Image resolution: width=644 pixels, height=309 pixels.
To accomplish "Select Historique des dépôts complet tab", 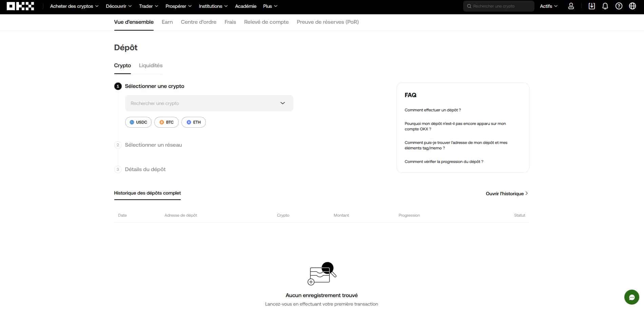I will [x=147, y=193].
